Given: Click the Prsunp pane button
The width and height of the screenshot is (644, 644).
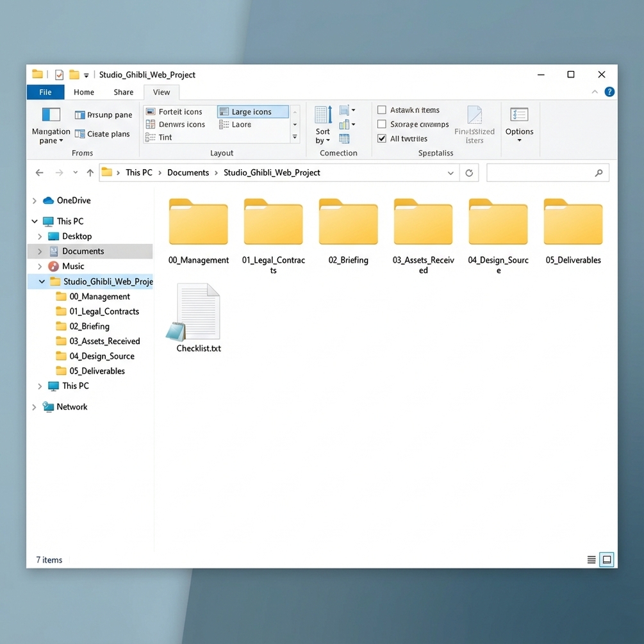Looking at the screenshot, I should pos(104,115).
